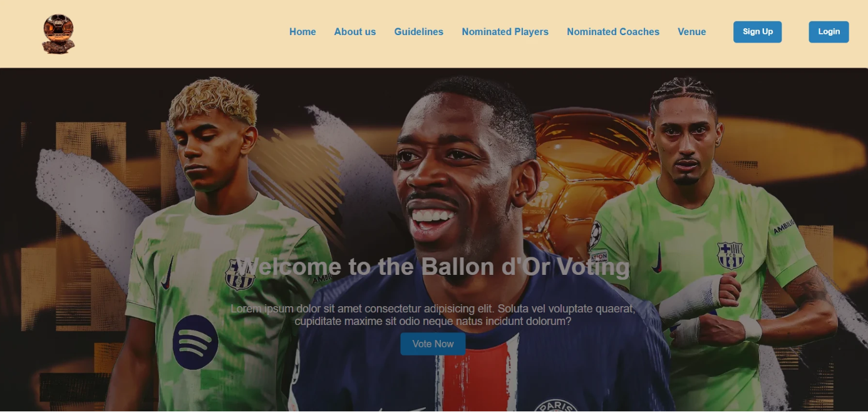
Task: Click the Barcelona crest on the right player's jersey
Action: pos(730,255)
